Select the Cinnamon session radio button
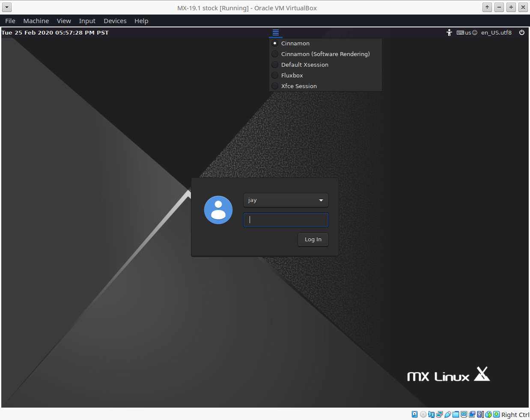This screenshot has width=530, height=420. click(275, 43)
